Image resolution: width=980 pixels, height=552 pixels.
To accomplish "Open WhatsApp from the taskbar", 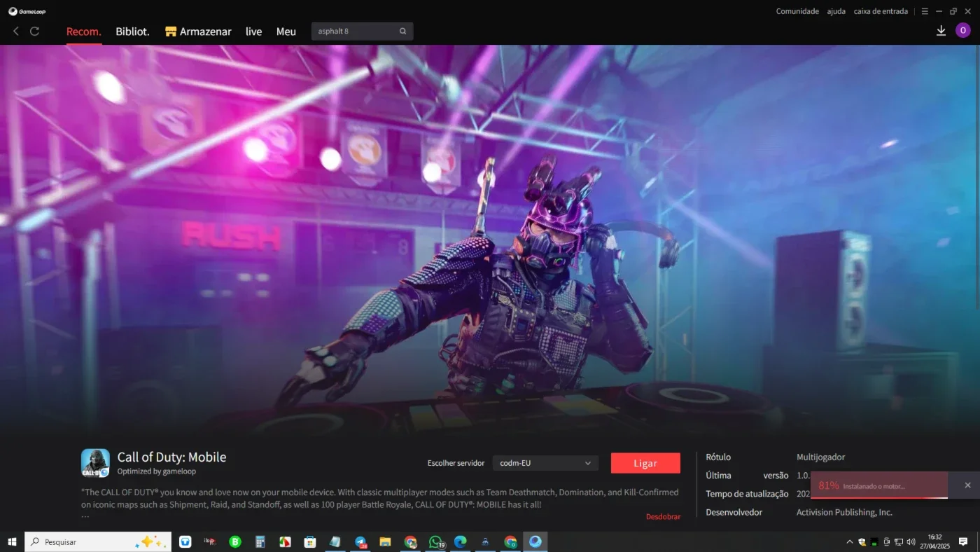I will point(435,541).
